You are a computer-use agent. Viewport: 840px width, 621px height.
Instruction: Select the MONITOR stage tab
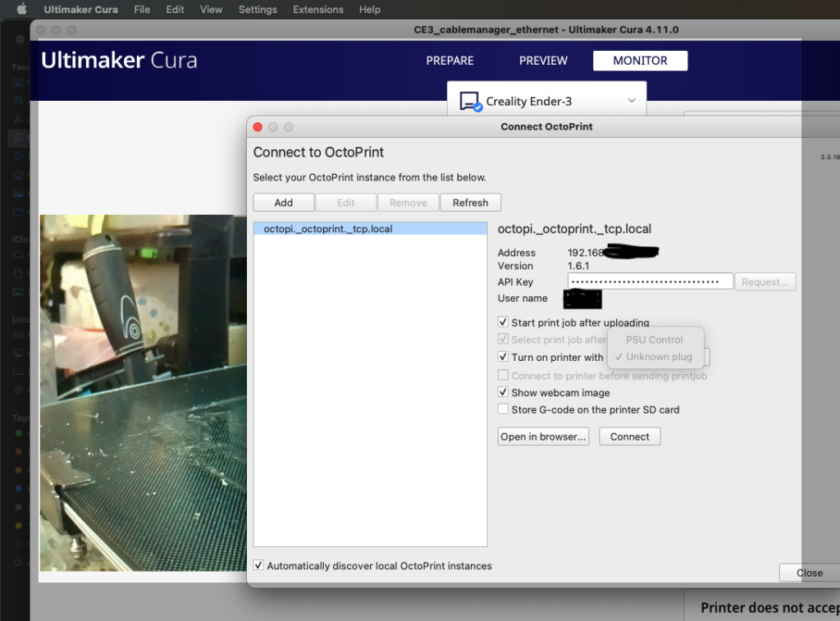point(640,61)
